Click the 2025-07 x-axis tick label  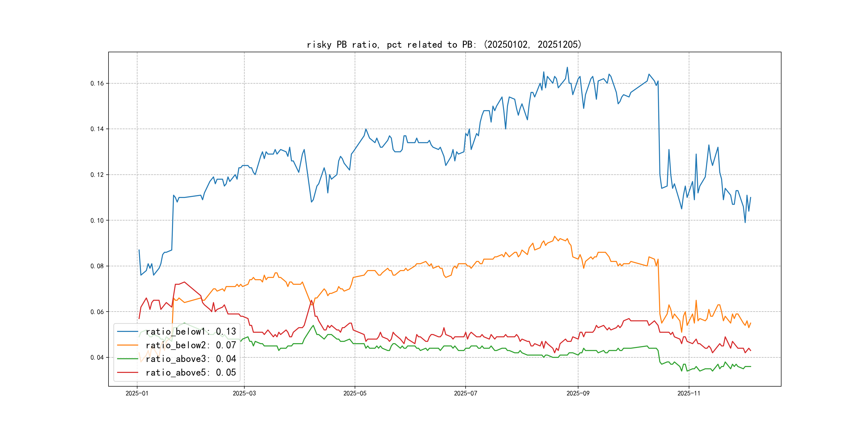click(465, 393)
